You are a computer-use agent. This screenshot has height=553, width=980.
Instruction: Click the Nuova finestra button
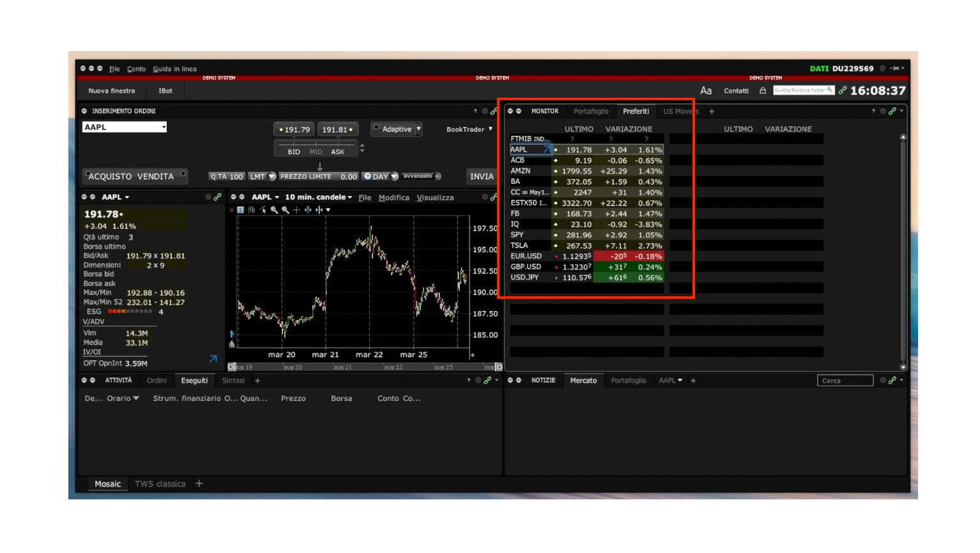tap(112, 91)
